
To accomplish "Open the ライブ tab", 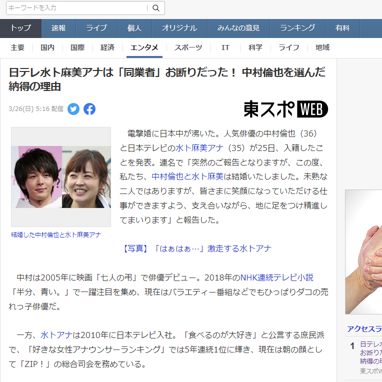I will pyautogui.click(x=96, y=28).
